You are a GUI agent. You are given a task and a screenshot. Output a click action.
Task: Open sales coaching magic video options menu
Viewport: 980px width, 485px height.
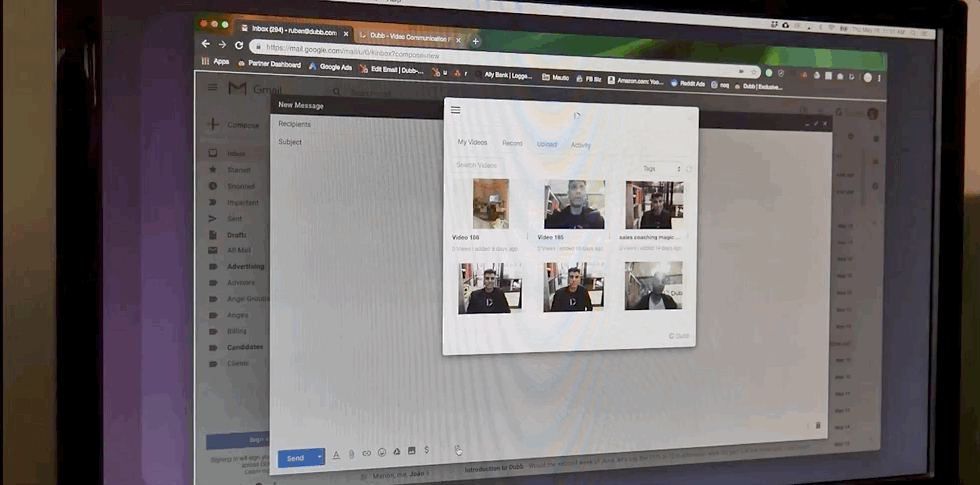688,237
